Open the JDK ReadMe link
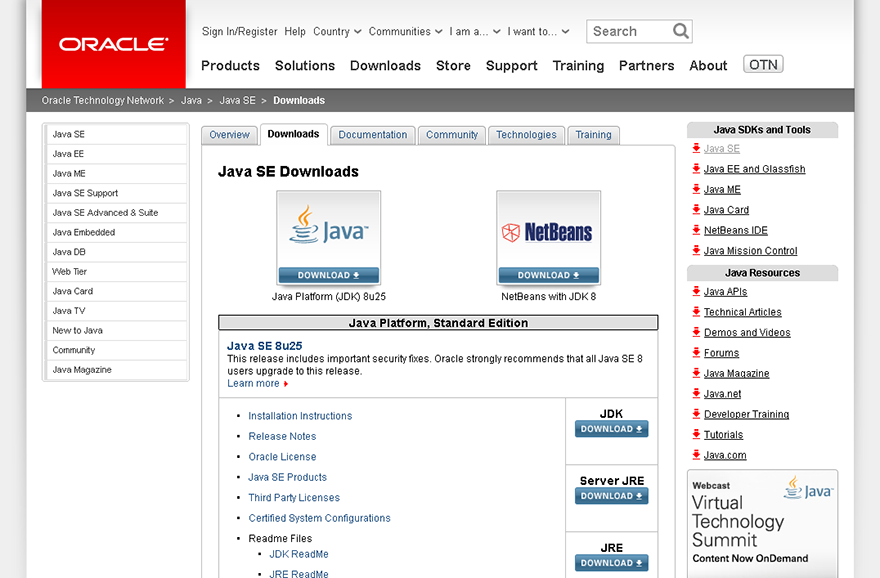 click(x=299, y=554)
